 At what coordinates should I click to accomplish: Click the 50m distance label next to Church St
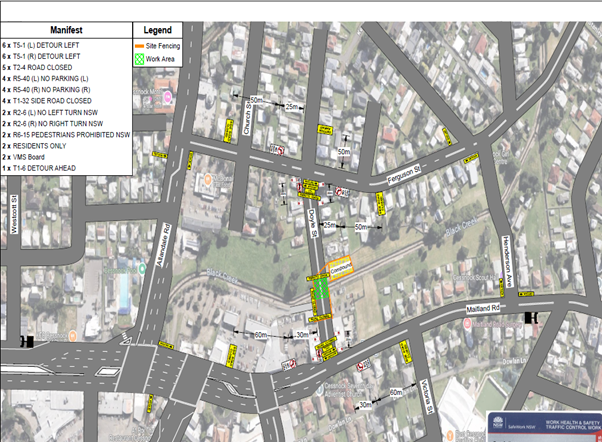(256, 100)
